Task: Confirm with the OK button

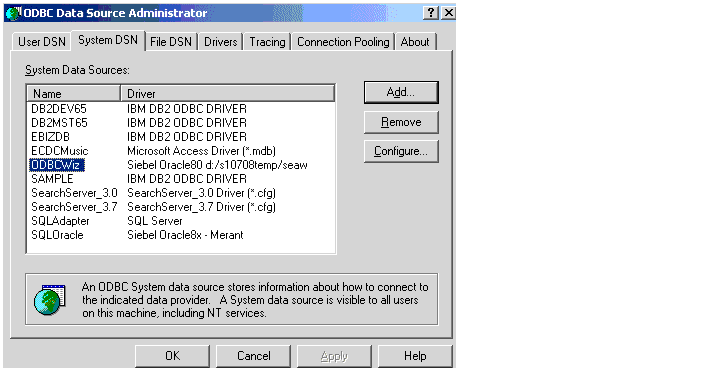Action: click(172, 356)
